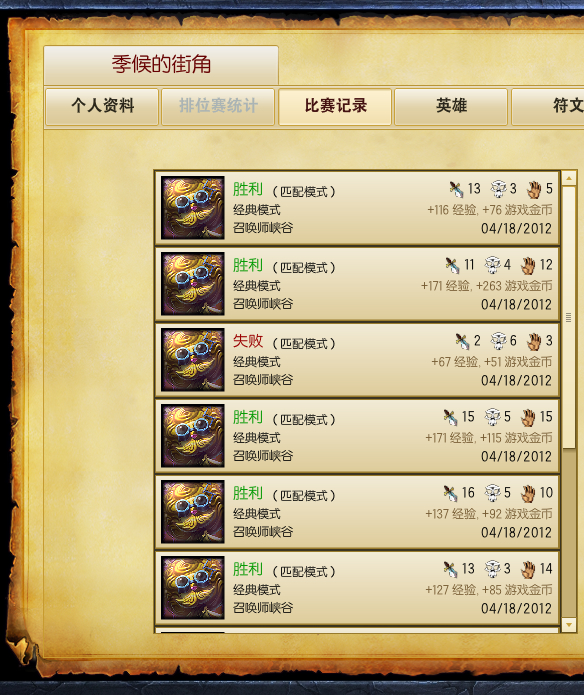Switch to the 英雄 champions tab

[451, 107]
